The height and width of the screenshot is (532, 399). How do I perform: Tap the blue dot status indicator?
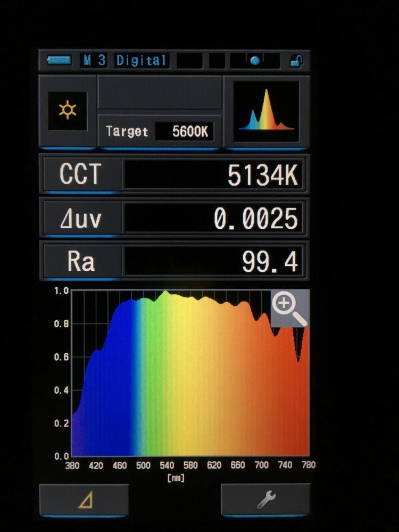(255, 61)
